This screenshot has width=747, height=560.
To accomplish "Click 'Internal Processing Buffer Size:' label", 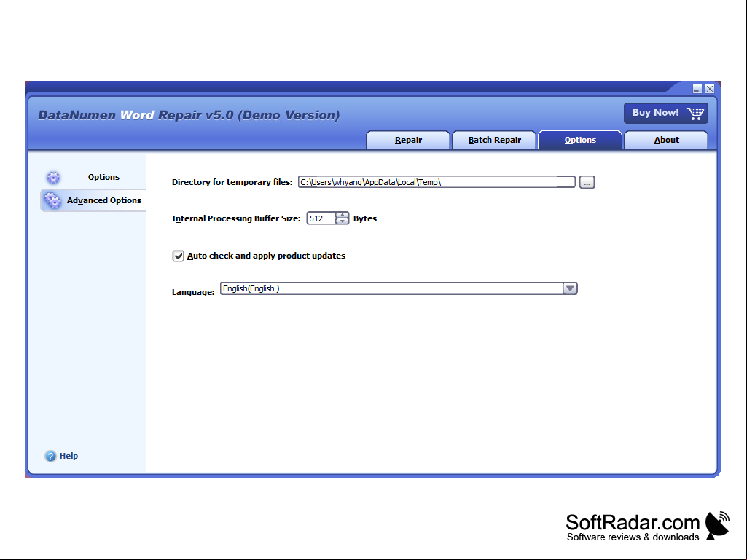I will (236, 218).
